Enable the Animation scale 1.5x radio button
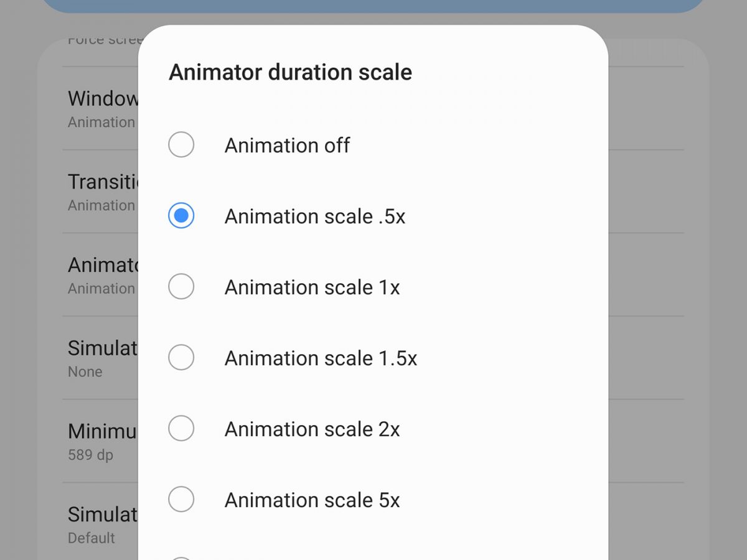This screenshot has height=560, width=747. click(181, 358)
